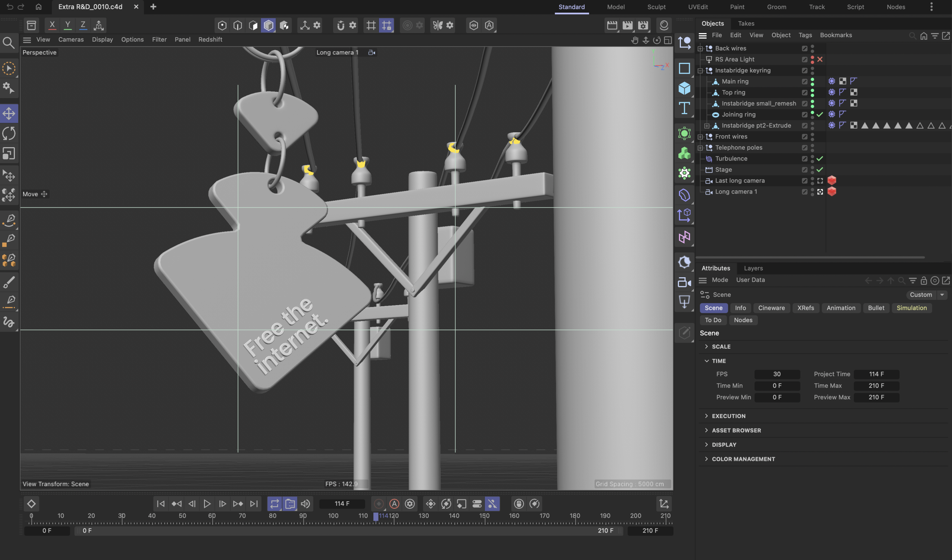This screenshot has width=952, height=560.
Task: Open the Cameras viewport menu
Action: 71,39
